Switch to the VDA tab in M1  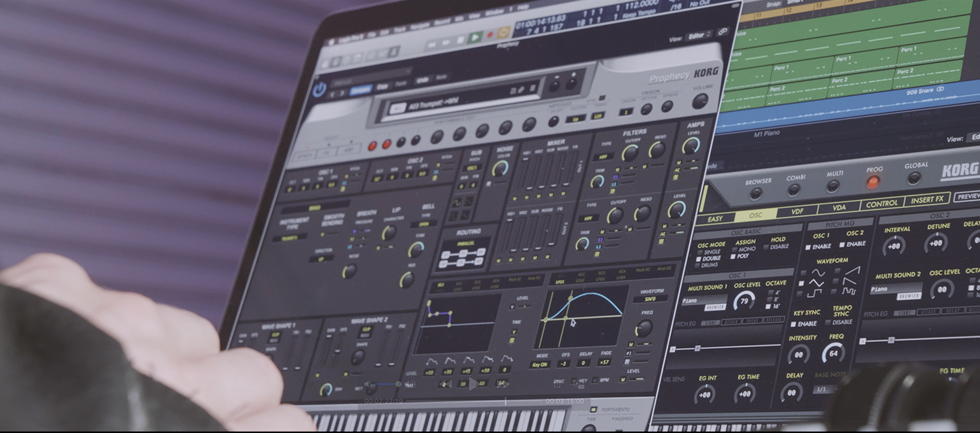(x=839, y=208)
